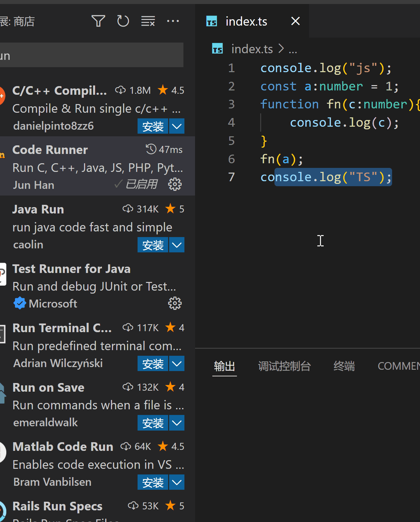Click the Run on Save download count icon

pos(128,387)
